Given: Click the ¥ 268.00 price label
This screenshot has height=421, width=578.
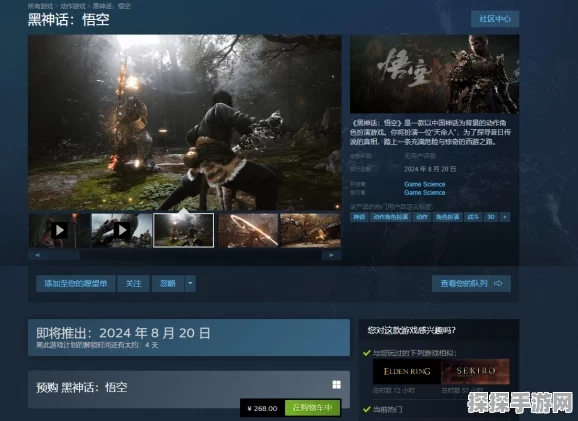Looking at the screenshot, I should point(262,408).
